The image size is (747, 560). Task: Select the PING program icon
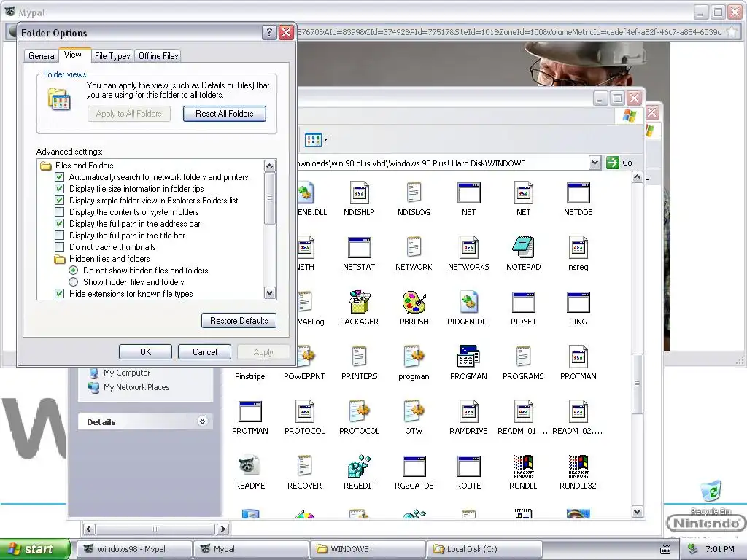pos(578,302)
